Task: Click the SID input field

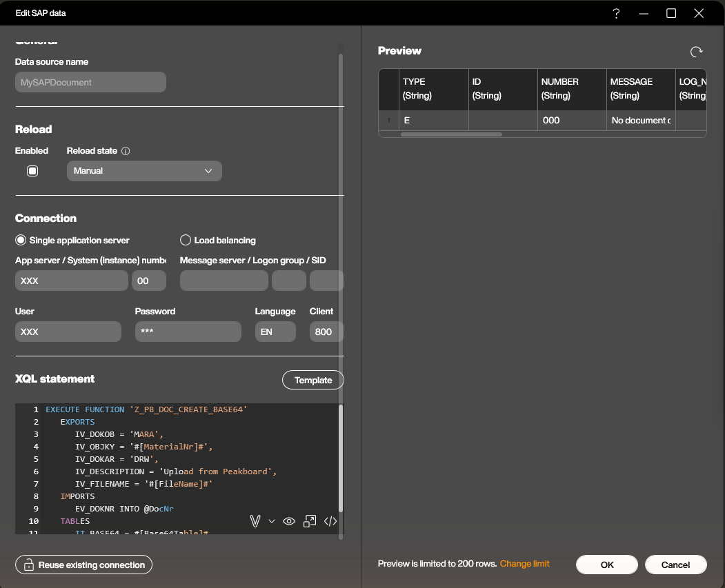Action: 326,281
